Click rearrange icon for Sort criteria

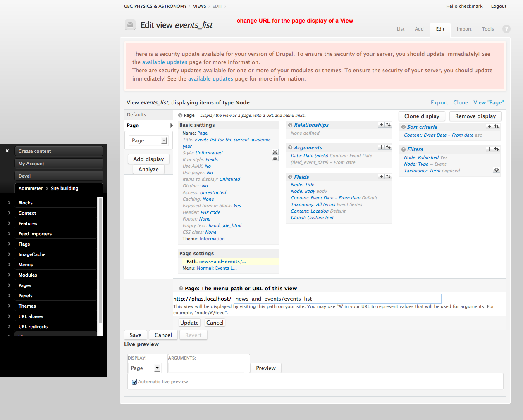coord(496,127)
